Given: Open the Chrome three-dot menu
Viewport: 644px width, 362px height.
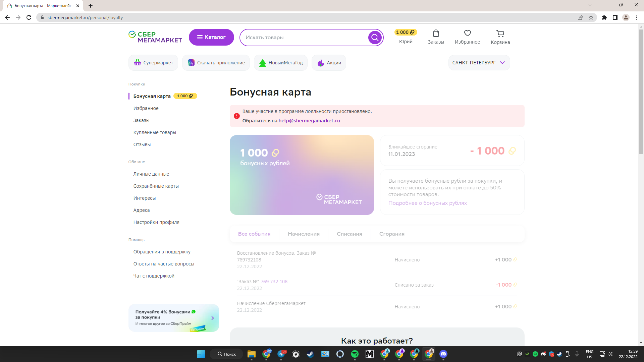Looking at the screenshot, I should pos(637,17).
